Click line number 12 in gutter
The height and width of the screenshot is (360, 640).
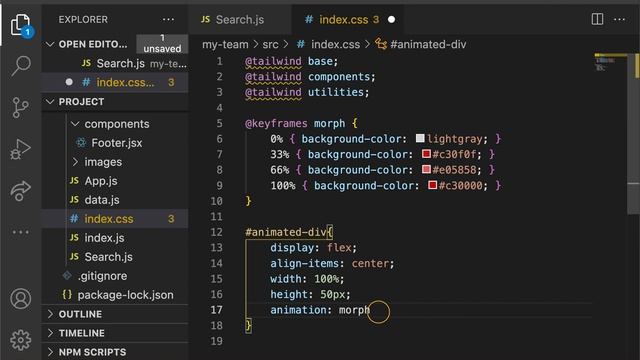217,232
